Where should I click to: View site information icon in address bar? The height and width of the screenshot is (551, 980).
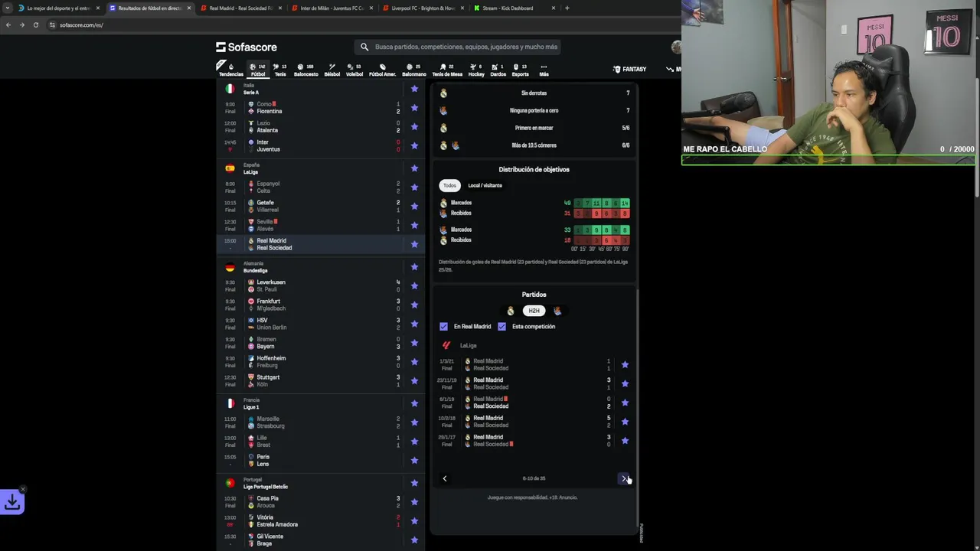tap(52, 24)
